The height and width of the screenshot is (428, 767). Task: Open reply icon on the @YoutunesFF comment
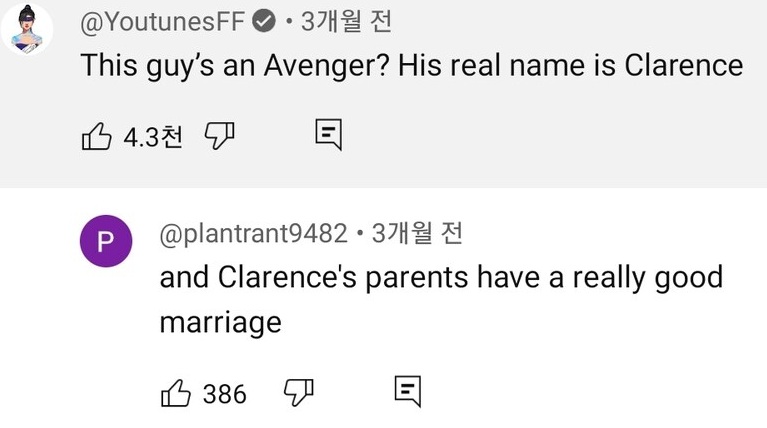(329, 134)
